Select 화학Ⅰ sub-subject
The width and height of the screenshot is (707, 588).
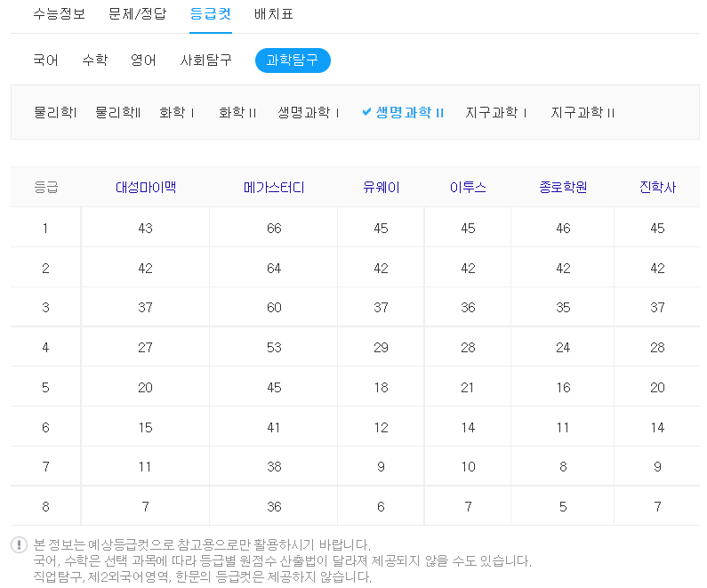(177, 112)
